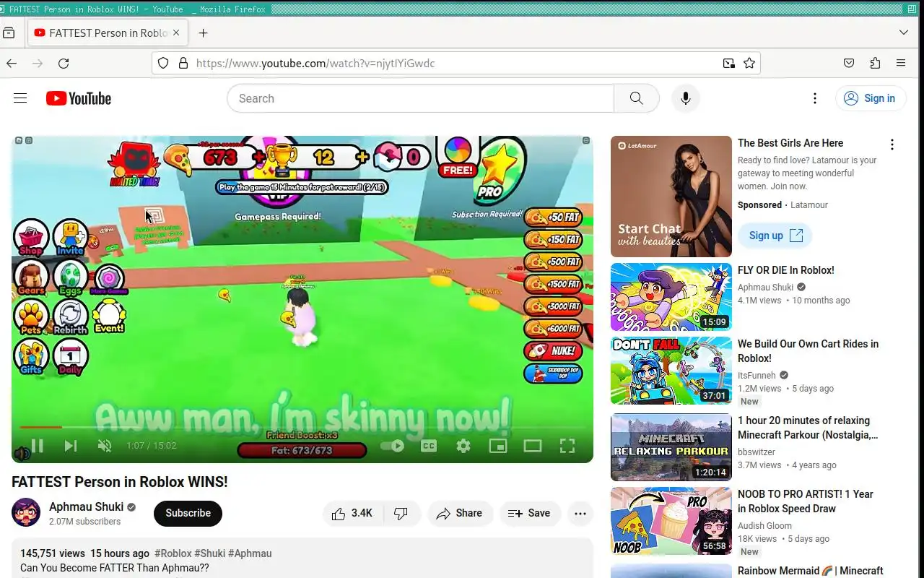924x578 pixels.
Task: Open Aphmau Shuki channel name link
Action: point(86,506)
